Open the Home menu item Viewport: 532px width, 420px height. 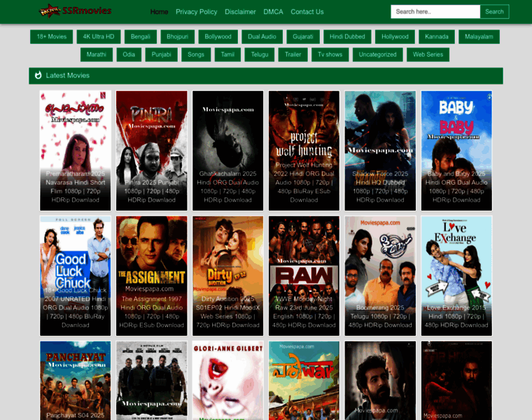[159, 12]
